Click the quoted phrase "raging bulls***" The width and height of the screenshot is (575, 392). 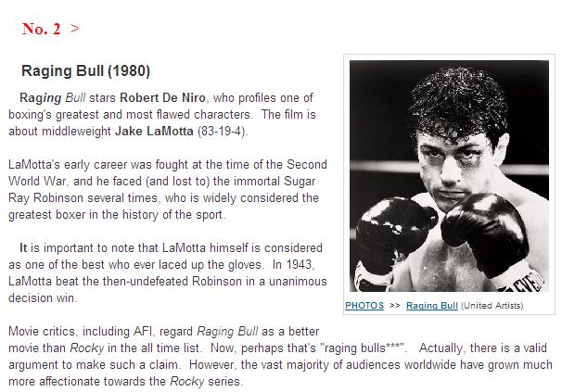click(364, 348)
